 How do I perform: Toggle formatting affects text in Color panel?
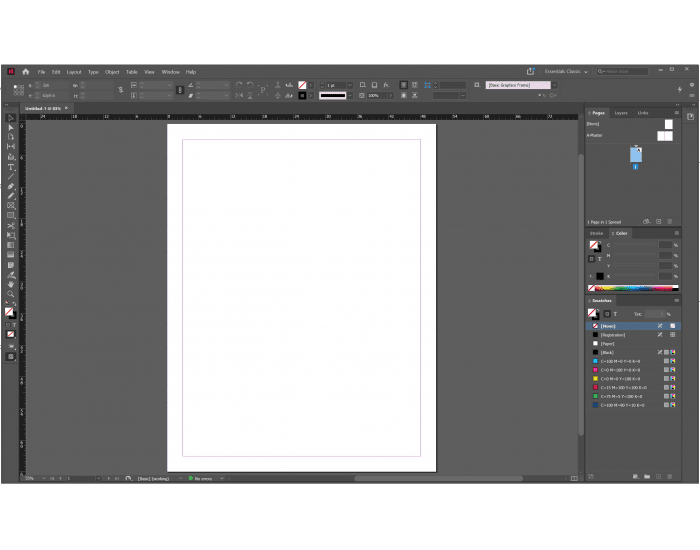600,259
